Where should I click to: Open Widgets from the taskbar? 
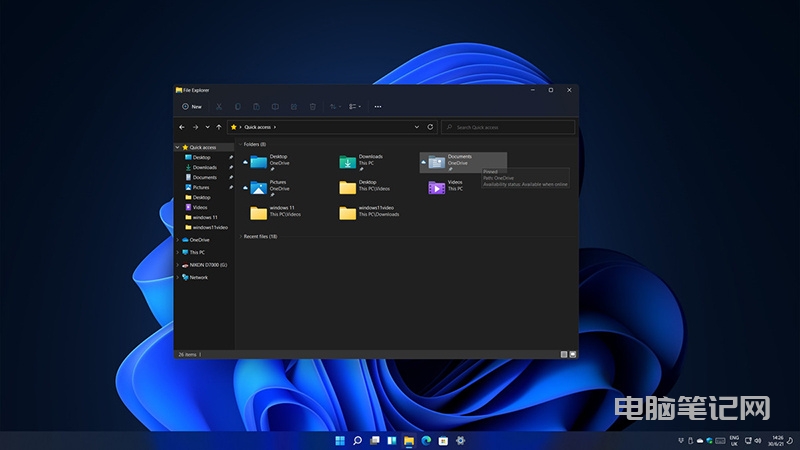click(x=392, y=441)
